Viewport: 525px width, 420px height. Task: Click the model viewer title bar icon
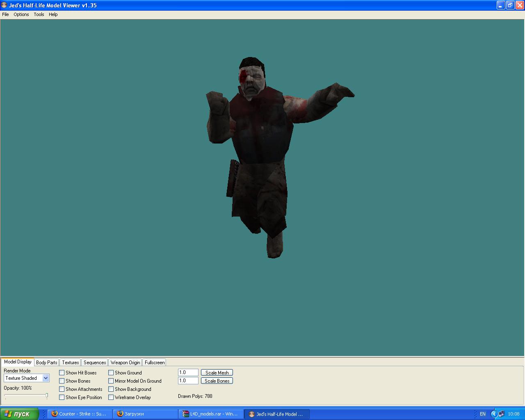(4, 5)
